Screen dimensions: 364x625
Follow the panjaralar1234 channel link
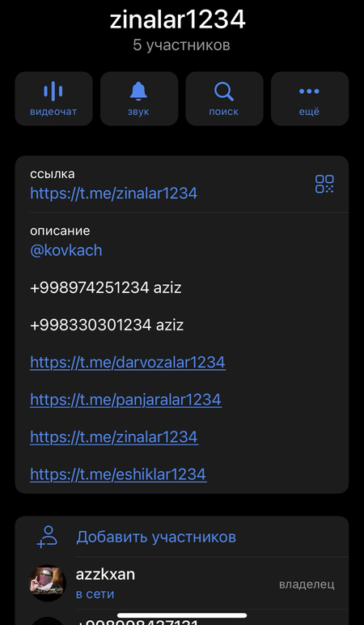(x=125, y=400)
